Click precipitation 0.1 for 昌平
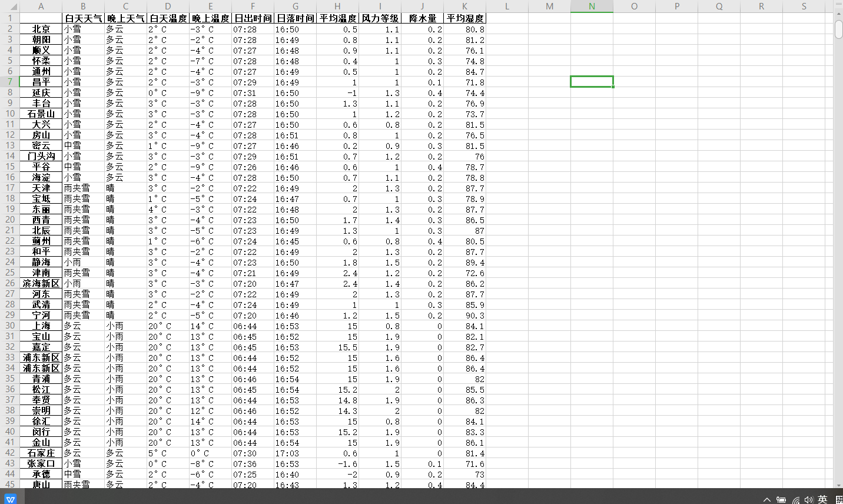843x504 pixels. (422, 82)
